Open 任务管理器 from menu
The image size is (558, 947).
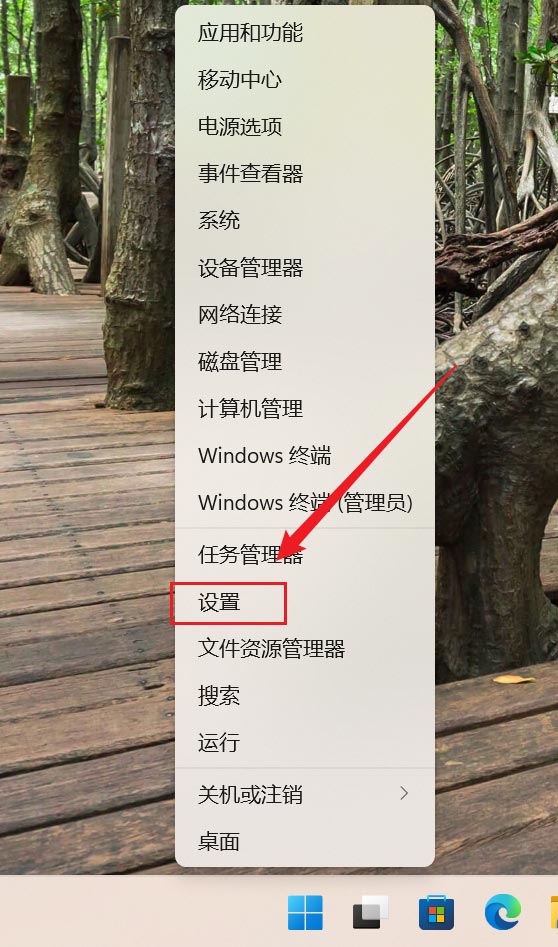[x=305, y=554]
